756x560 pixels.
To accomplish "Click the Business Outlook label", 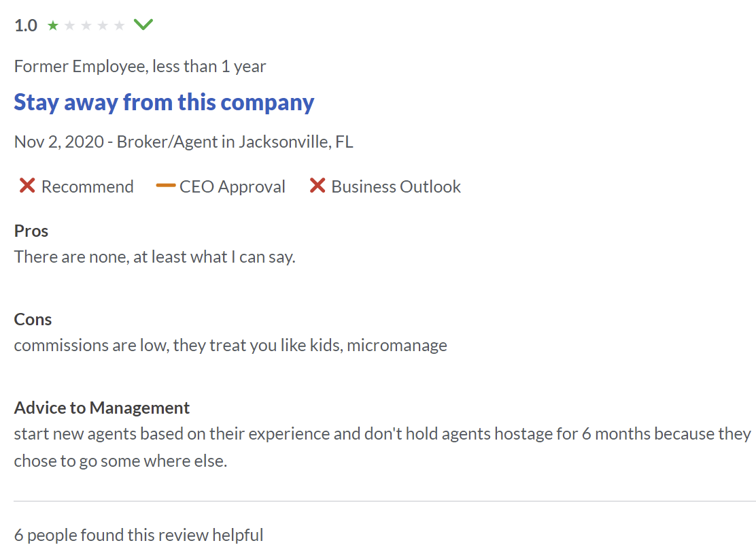I will 396,186.
